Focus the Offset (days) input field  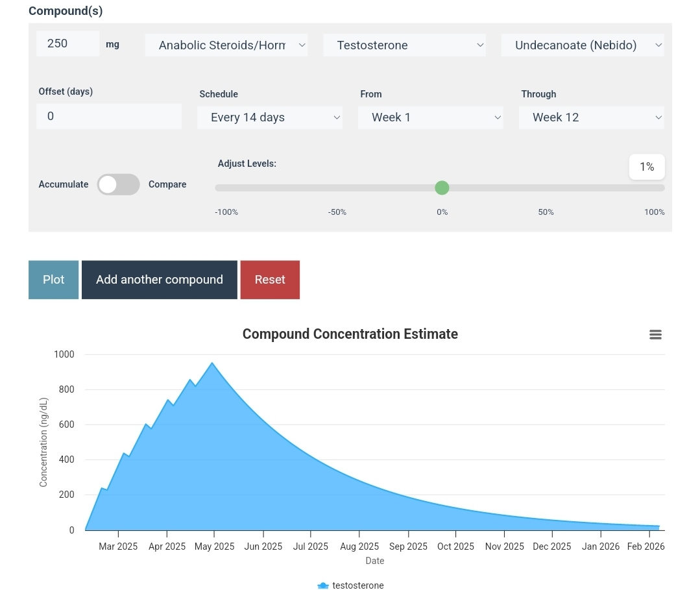(x=109, y=116)
